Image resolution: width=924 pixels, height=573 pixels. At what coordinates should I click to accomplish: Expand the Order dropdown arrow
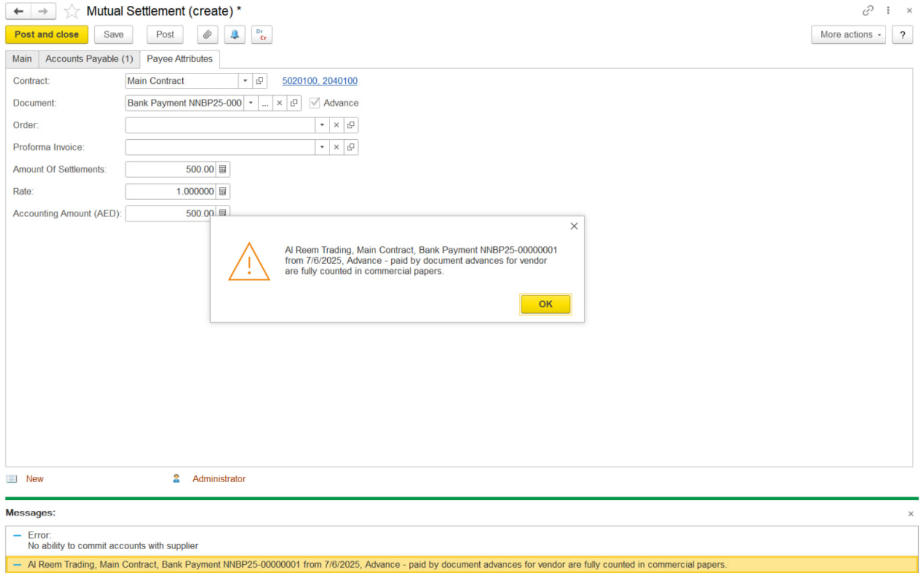click(x=322, y=125)
